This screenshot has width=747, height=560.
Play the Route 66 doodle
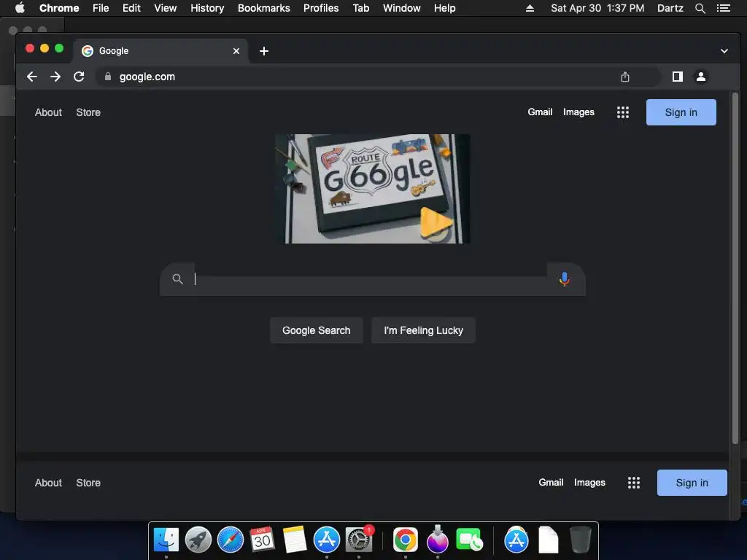coord(436,223)
